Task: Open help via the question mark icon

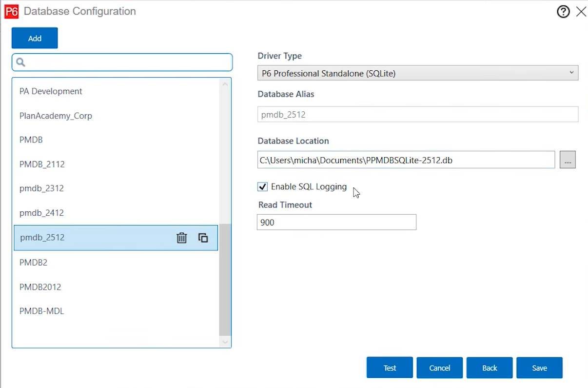Action: [563, 11]
